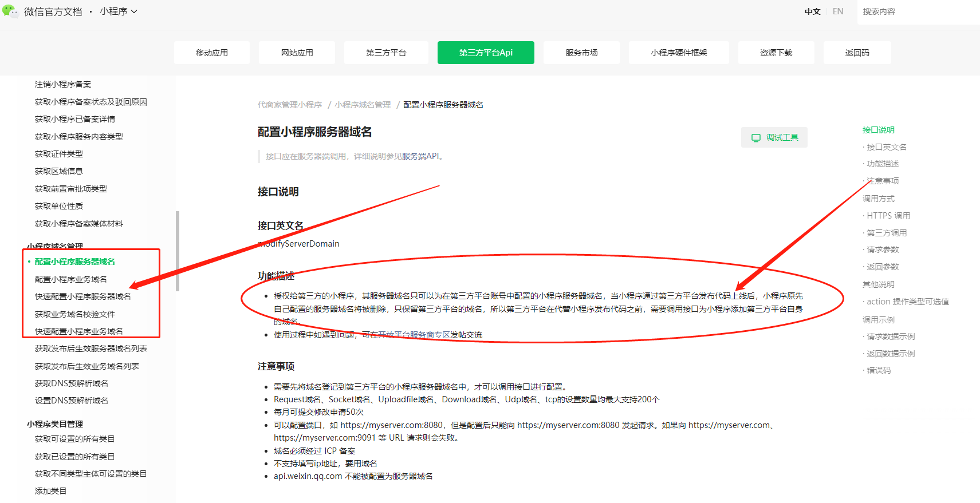Click sidebar section 小程序类目管理
The width and height of the screenshot is (980, 503).
tap(55, 424)
